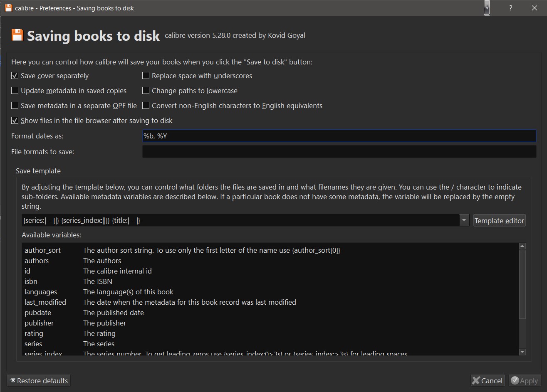
Task: Click the File formats to save field
Action: [339, 152]
